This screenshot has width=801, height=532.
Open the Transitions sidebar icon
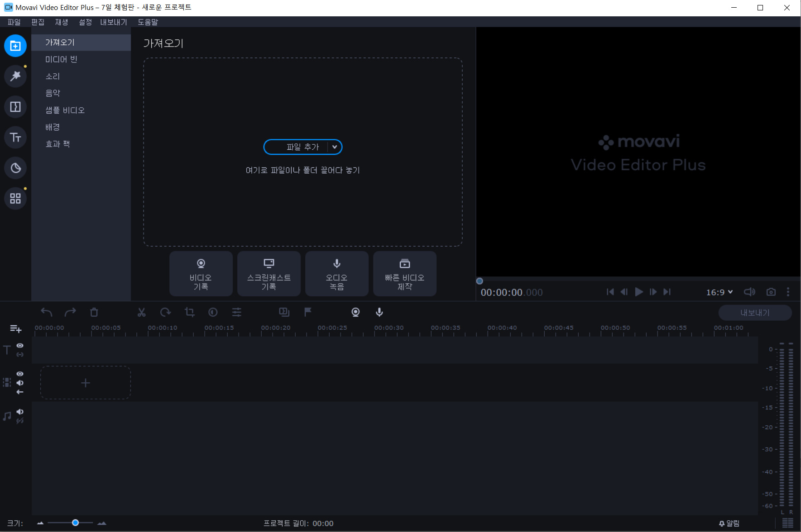click(x=15, y=107)
